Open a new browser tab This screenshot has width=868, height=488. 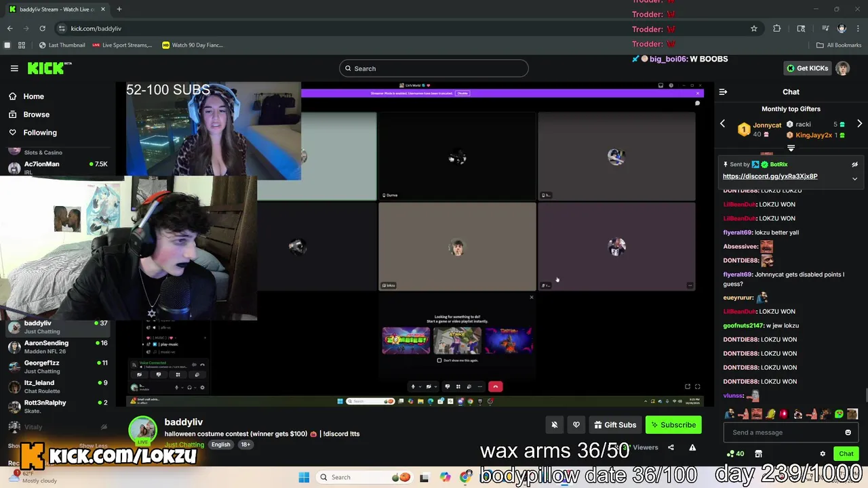119,9
